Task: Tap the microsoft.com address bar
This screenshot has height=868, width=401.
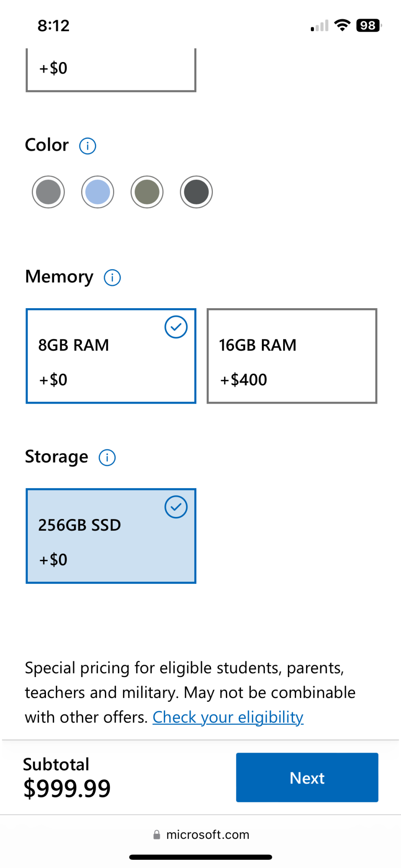Action: tap(201, 835)
